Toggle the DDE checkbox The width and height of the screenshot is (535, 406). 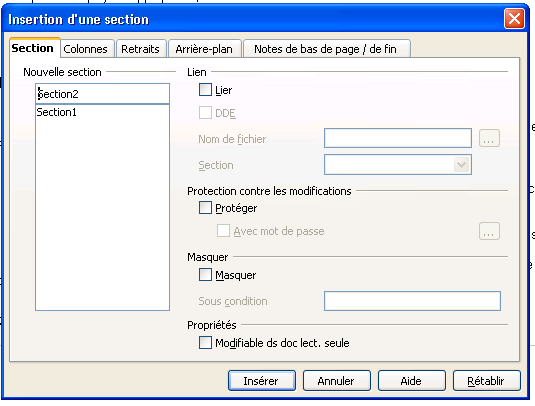pyautogui.click(x=205, y=113)
